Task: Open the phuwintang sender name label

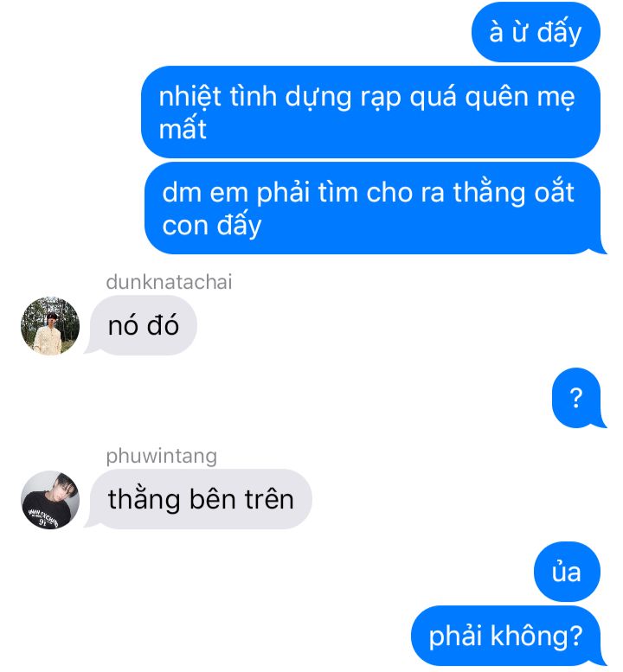Action: [161, 456]
